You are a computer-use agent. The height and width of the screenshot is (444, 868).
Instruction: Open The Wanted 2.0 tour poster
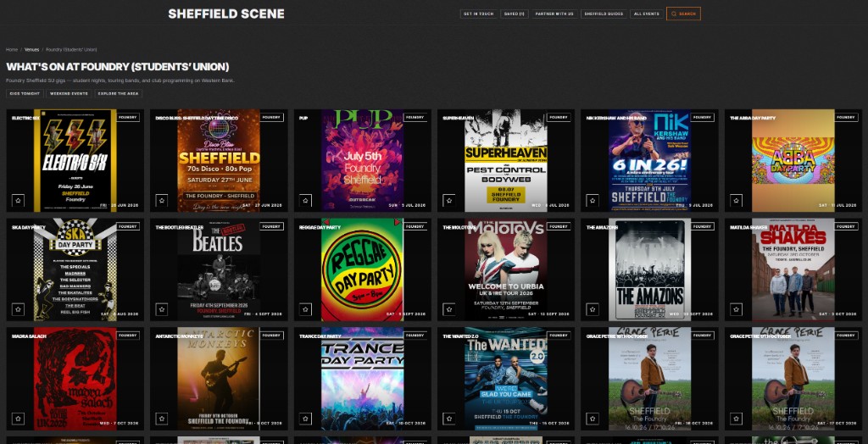pyautogui.click(x=506, y=379)
